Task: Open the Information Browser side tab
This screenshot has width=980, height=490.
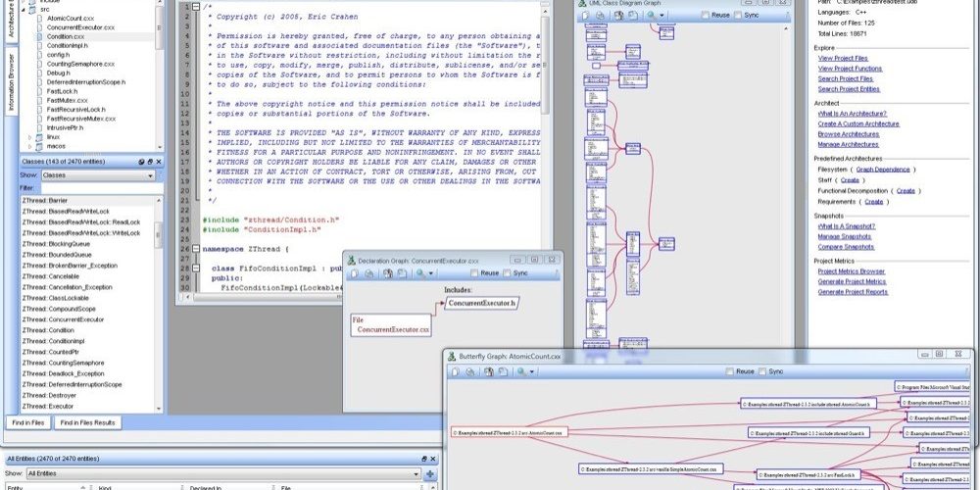Action: pos(11,82)
